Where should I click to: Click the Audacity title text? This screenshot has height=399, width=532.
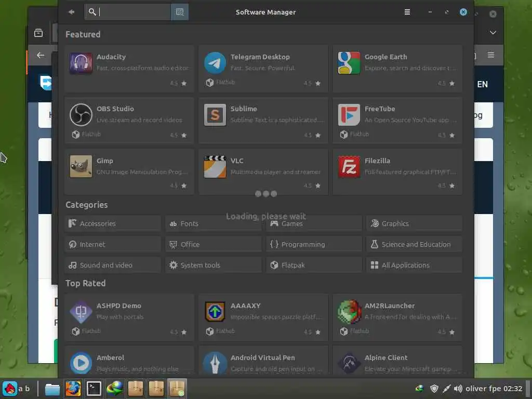(111, 57)
